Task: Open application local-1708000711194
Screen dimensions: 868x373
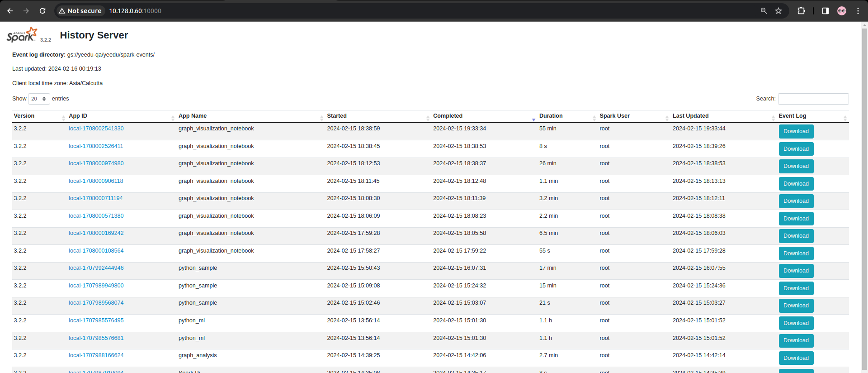Action: coord(96,198)
